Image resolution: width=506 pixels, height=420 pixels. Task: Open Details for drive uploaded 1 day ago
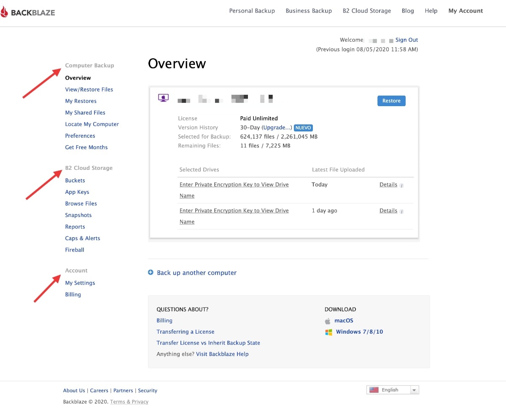pos(388,211)
